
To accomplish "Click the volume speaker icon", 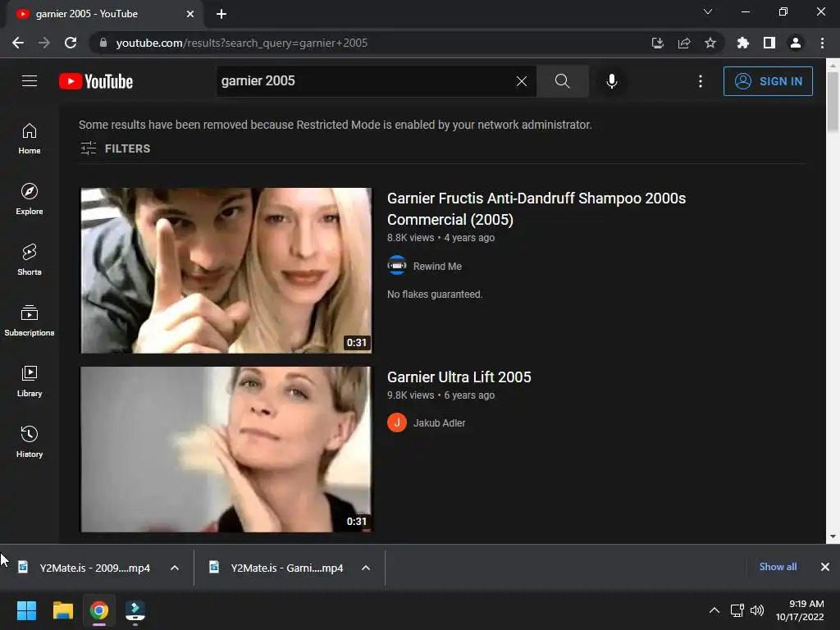I will pyautogui.click(x=757, y=610).
